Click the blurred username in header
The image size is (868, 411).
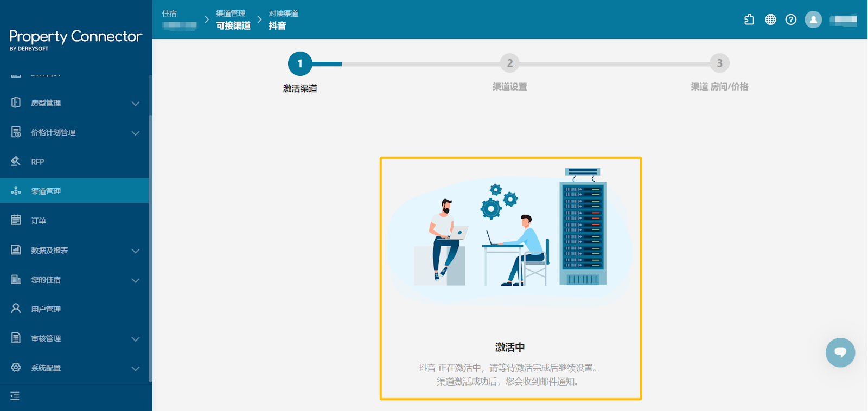tap(844, 20)
